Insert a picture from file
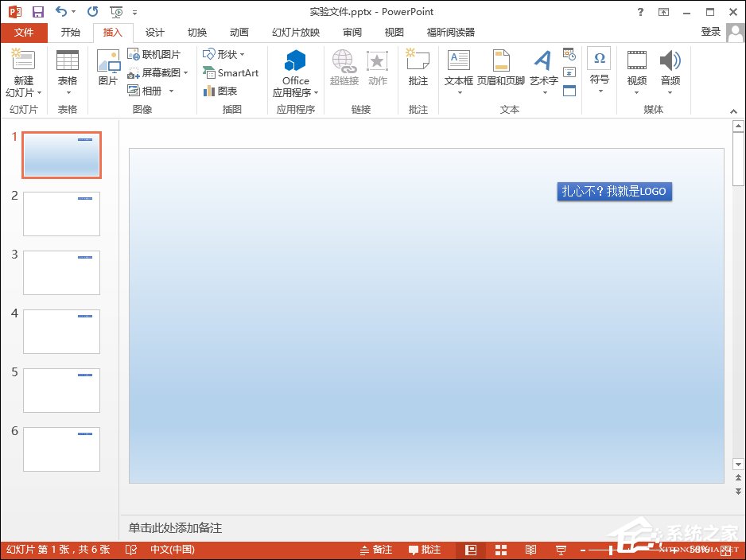The width and height of the screenshot is (746, 560). point(107,70)
